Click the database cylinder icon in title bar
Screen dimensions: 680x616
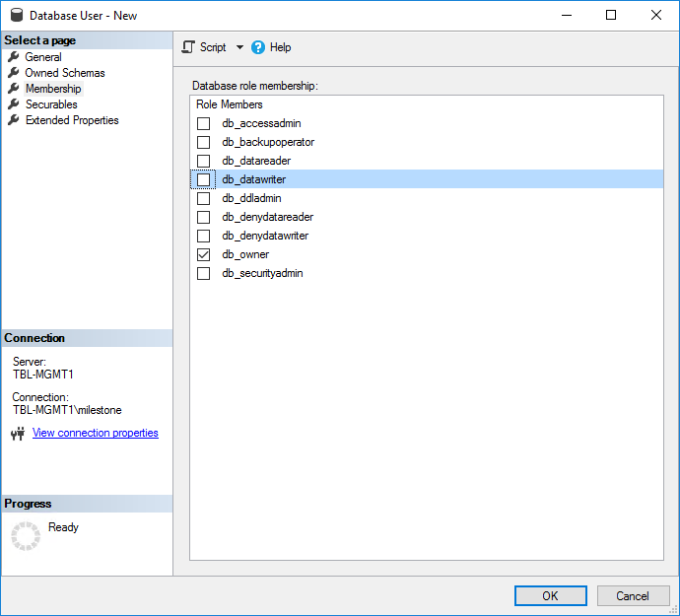coord(17,15)
